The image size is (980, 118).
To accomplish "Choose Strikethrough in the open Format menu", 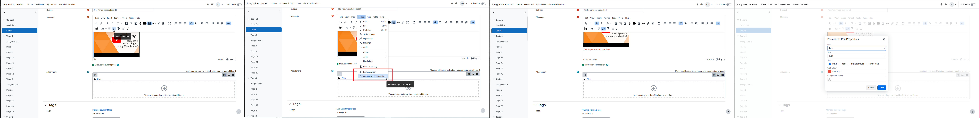I will pos(373,35).
